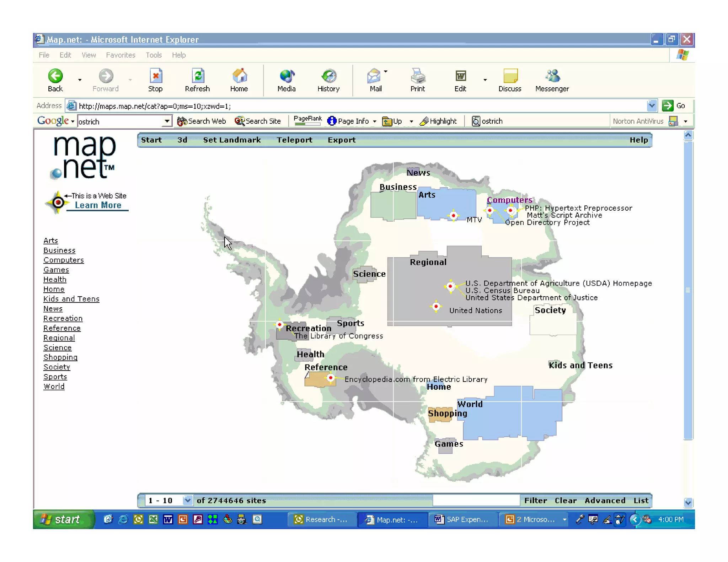Open the Tools menu

click(x=154, y=55)
